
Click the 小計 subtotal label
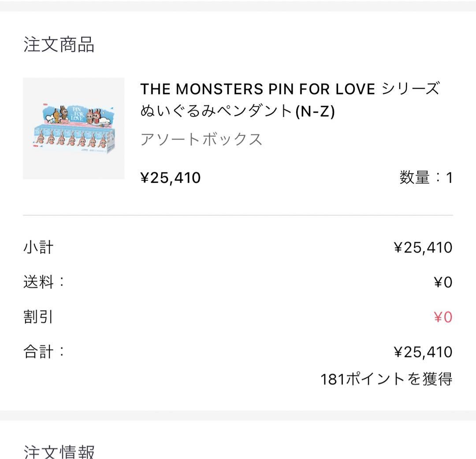point(38,247)
